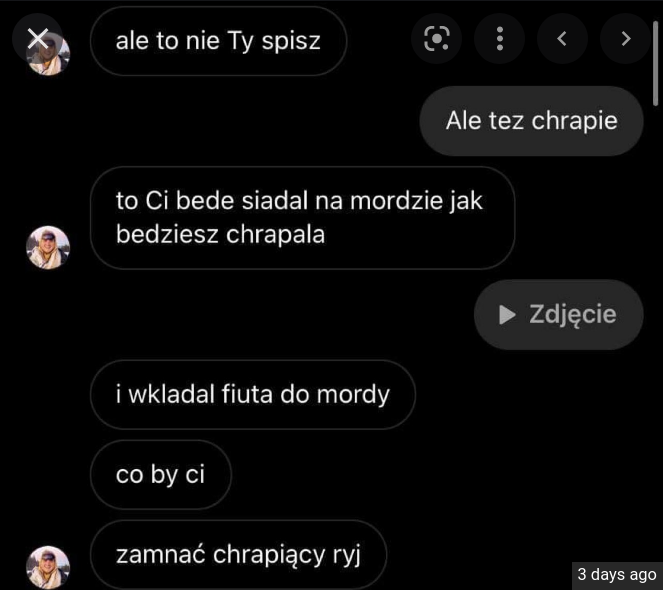Click the word 'Zdjęcie' label text

(573, 315)
